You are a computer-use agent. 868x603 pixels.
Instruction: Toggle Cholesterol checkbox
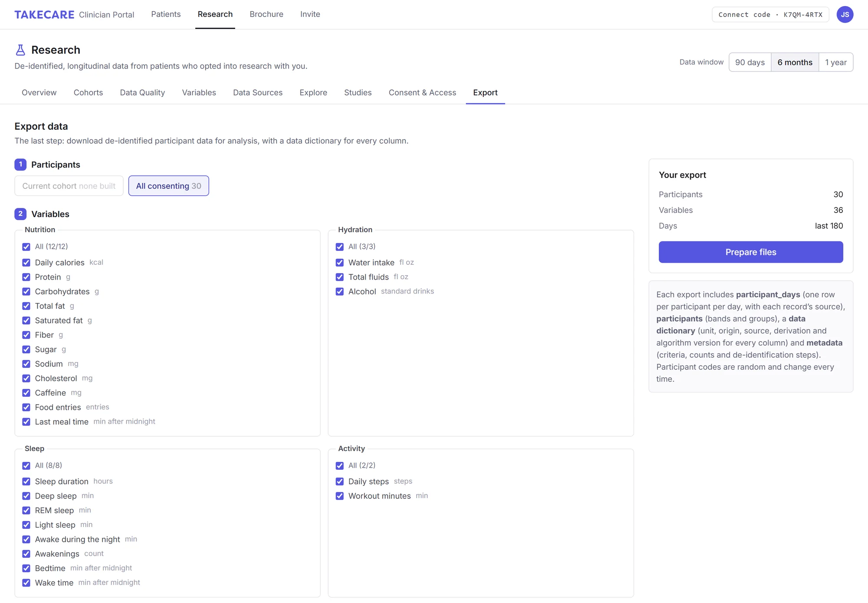[x=26, y=378]
